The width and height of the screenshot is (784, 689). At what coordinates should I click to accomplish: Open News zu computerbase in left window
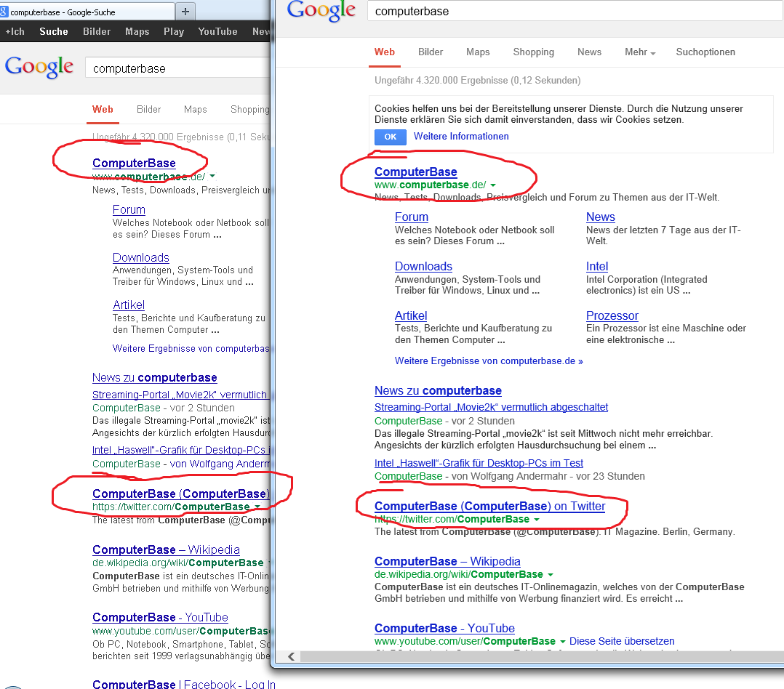(x=154, y=378)
